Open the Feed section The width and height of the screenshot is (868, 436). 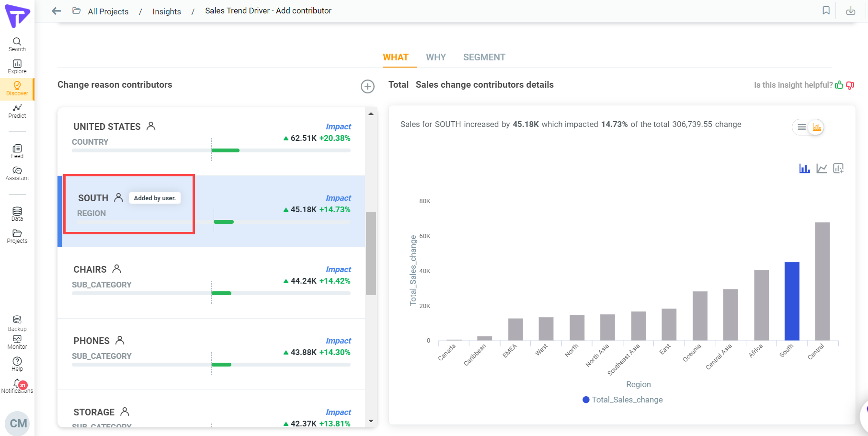[x=17, y=151]
